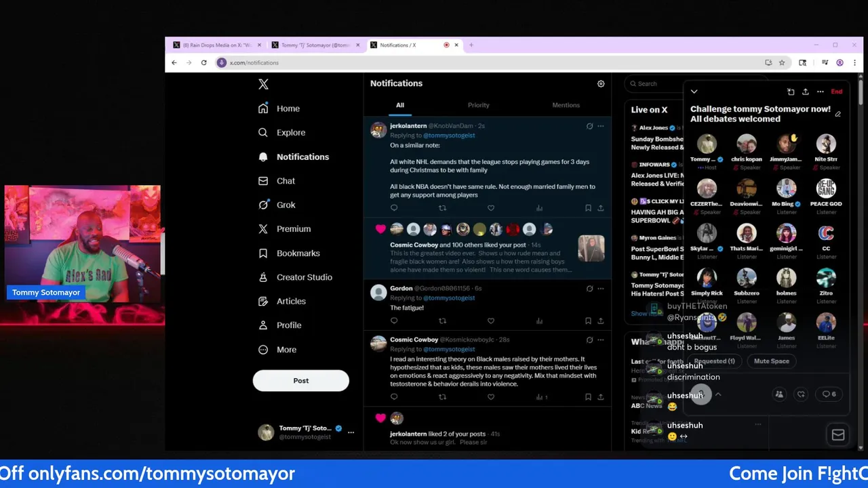The height and width of the screenshot is (488, 868).
Task: Open more options on Gordon's post
Action: tap(601, 288)
